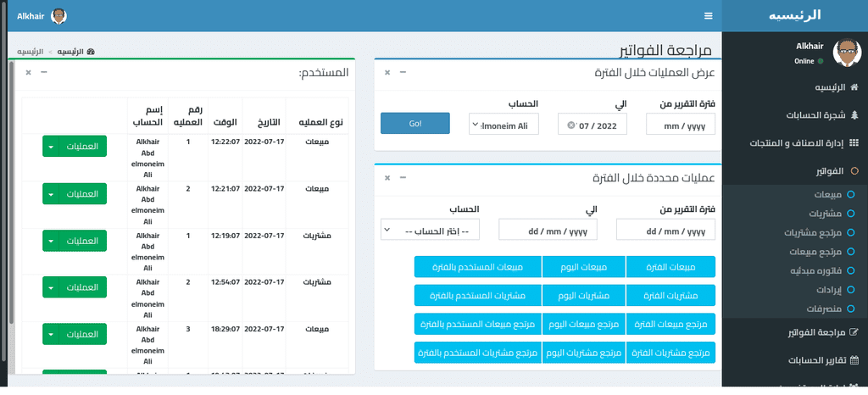This screenshot has width=868, height=395.
Task: Focus the فترة التقرير من field in the عرض العمليات panel
Action: click(681, 124)
